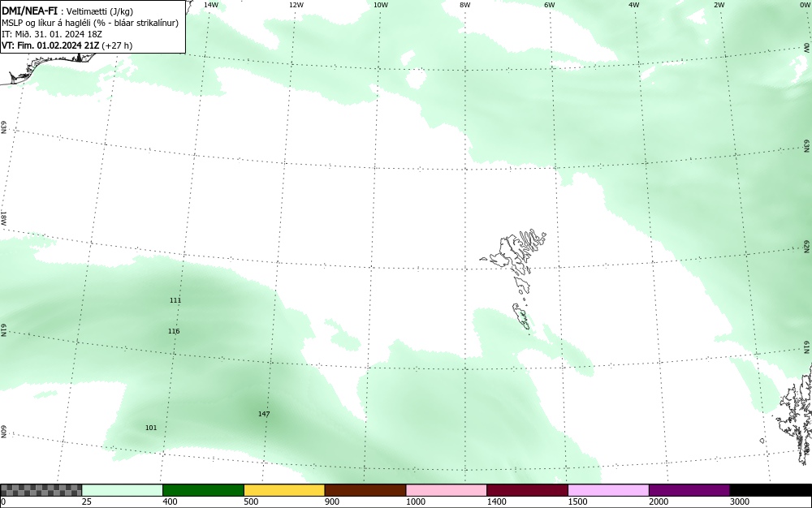The height and width of the screenshot is (508, 812).
Task: Select the brown 900–1000 legend swatch
Action: pyautogui.click(x=365, y=490)
